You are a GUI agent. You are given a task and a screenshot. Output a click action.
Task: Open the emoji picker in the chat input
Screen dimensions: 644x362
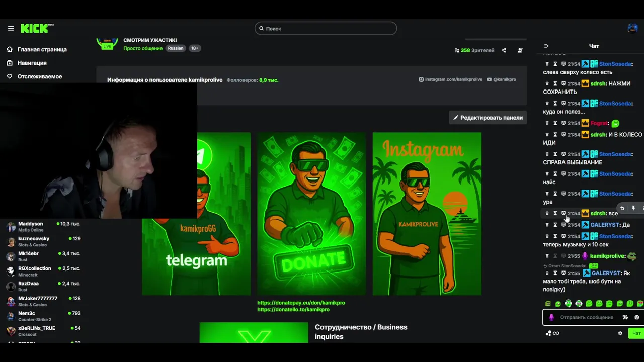(x=636, y=317)
